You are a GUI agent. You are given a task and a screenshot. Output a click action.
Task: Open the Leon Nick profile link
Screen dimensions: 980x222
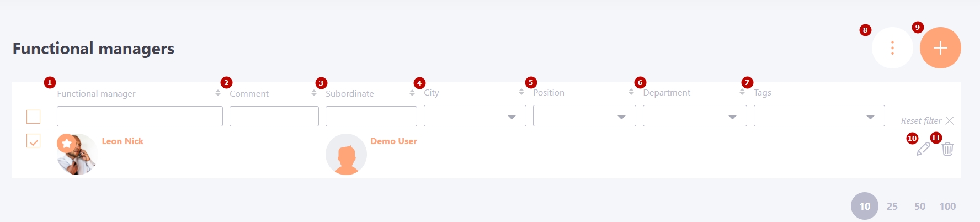[122, 141]
